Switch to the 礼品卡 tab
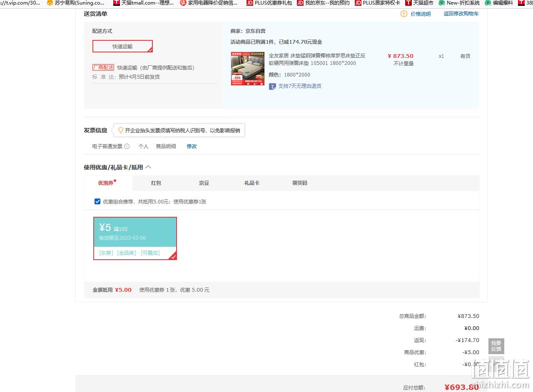533x392 pixels. tap(252, 183)
